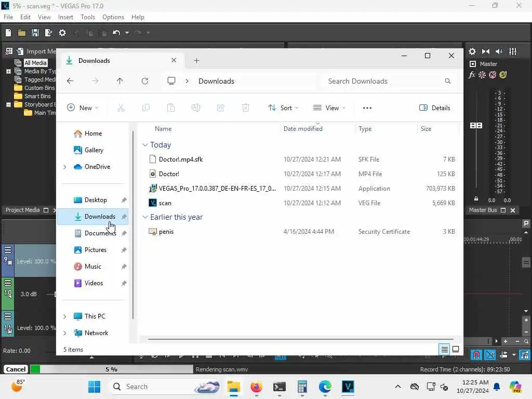Click the Undo arrow in VEGAS toolbar

coord(116,33)
